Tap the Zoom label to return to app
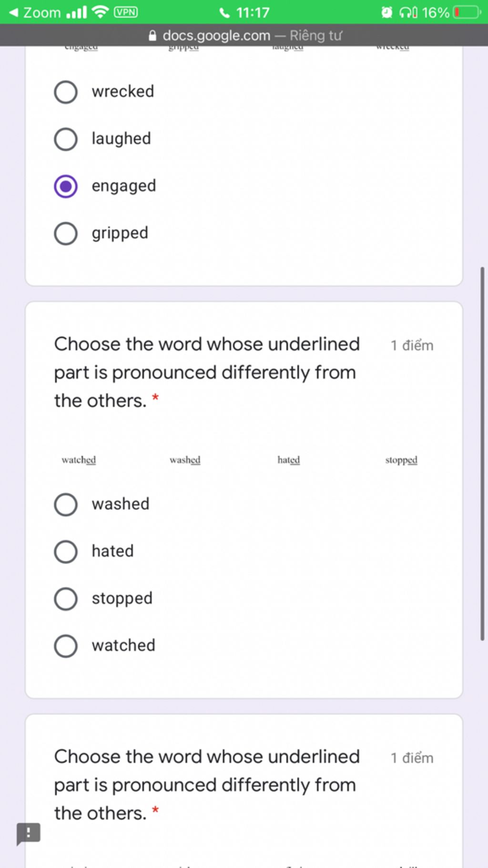This screenshot has width=488, height=868. tap(42, 12)
